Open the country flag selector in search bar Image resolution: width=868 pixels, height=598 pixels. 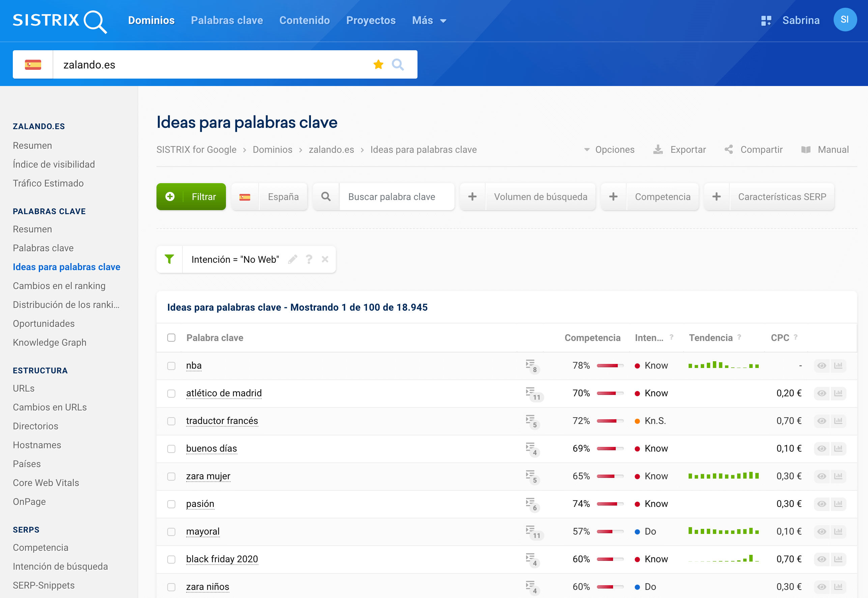[x=33, y=64]
